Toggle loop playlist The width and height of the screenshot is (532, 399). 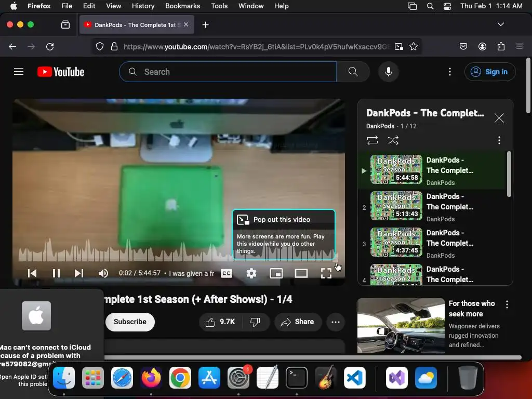point(373,140)
